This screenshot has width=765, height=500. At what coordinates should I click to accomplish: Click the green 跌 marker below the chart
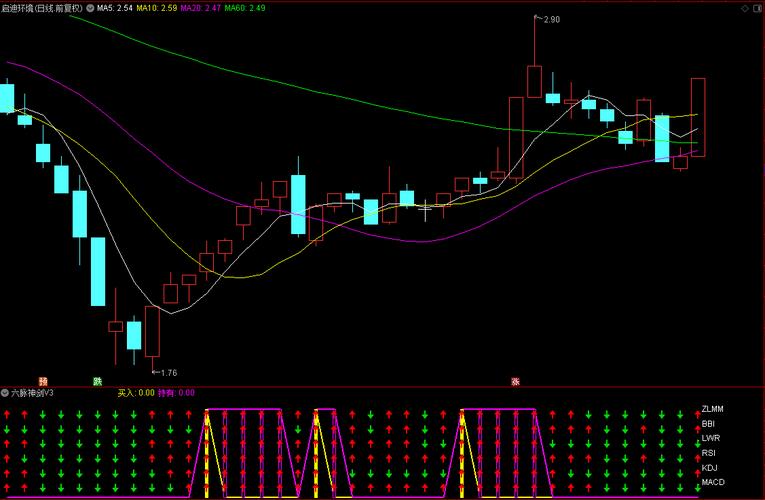click(x=97, y=381)
